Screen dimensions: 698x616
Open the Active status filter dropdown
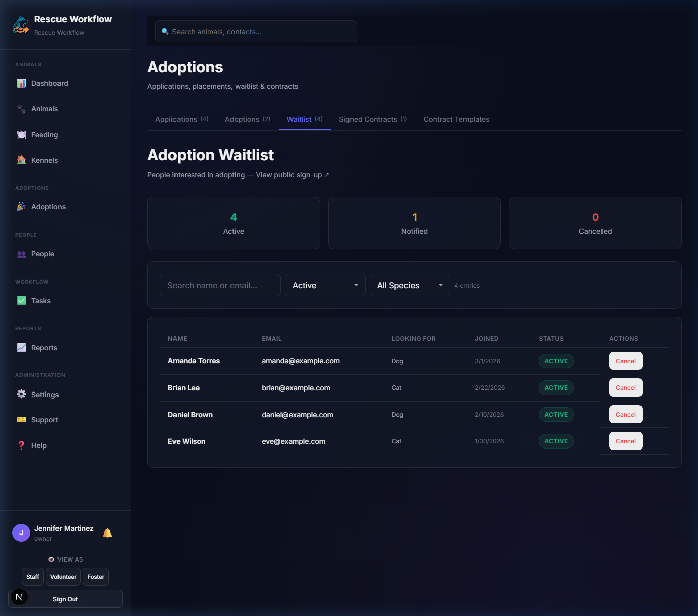click(x=325, y=285)
